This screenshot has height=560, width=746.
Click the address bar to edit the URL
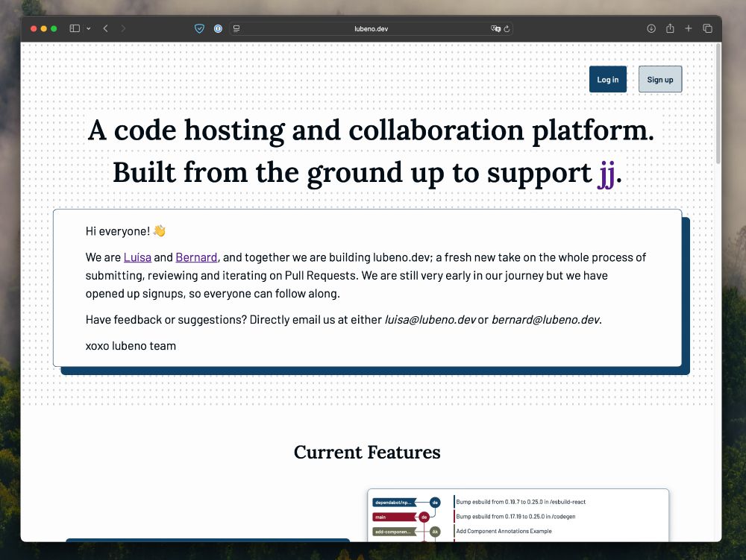pos(373,28)
